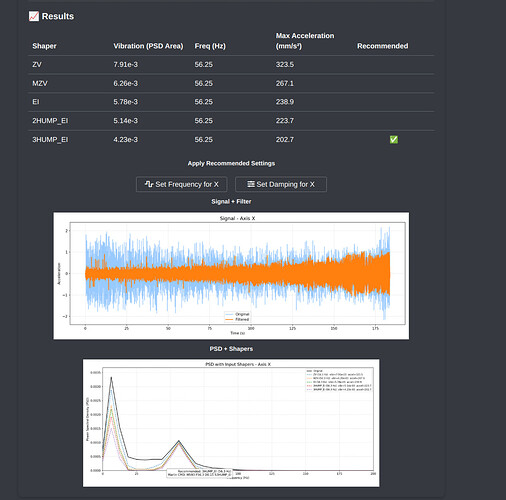Click the Shaper column header
Image resolution: width=506 pixels, height=500 pixels.
point(44,46)
